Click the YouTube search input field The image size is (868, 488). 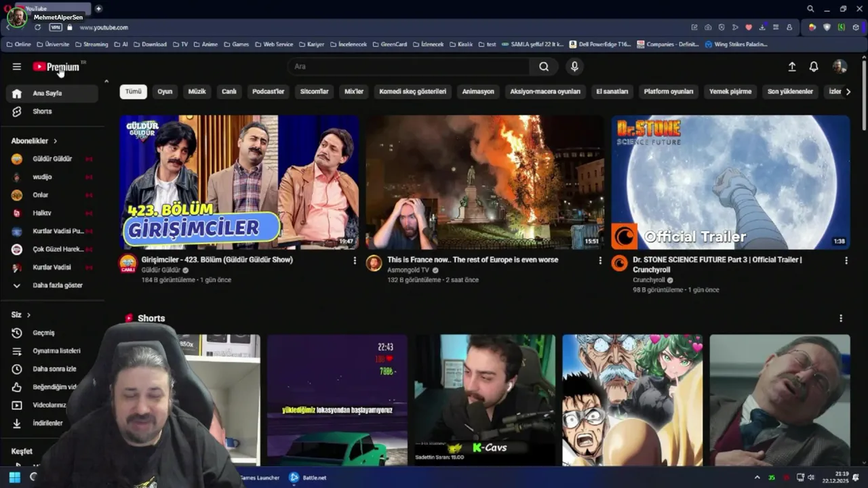tap(410, 66)
